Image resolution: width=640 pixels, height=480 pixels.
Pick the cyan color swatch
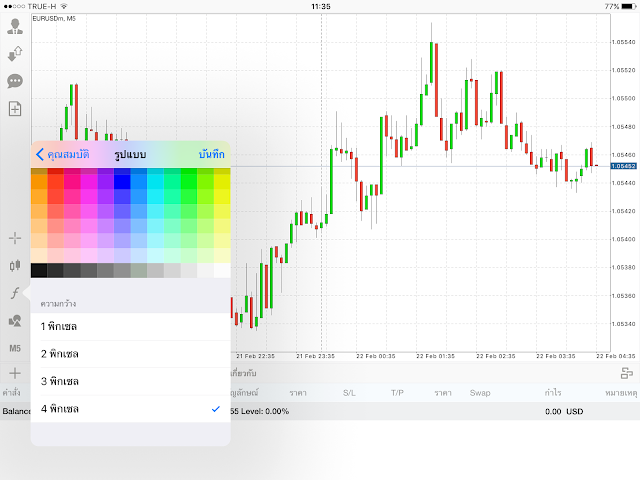[156, 182]
